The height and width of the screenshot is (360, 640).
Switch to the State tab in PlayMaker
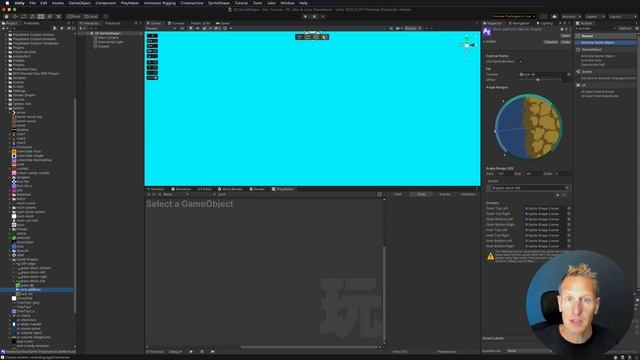pos(421,194)
